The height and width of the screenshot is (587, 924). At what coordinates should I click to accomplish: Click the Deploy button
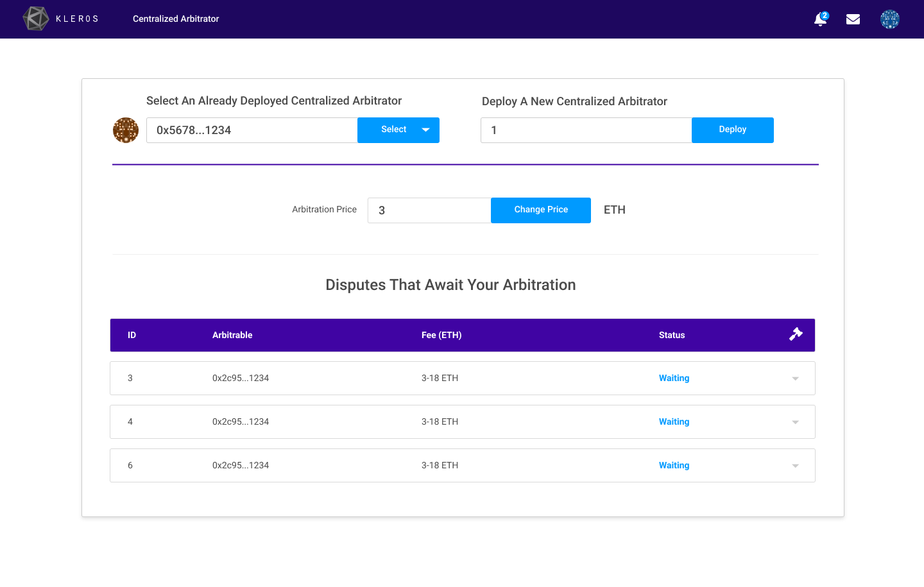(733, 130)
